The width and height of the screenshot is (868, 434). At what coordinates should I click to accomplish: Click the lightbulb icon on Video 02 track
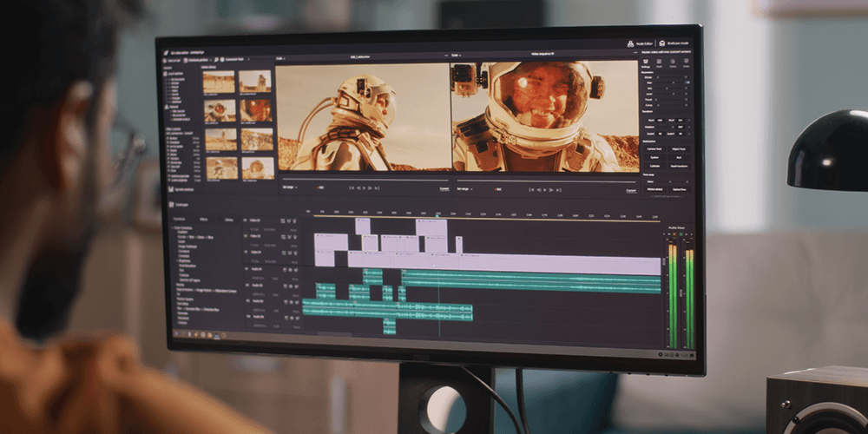[295, 237]
